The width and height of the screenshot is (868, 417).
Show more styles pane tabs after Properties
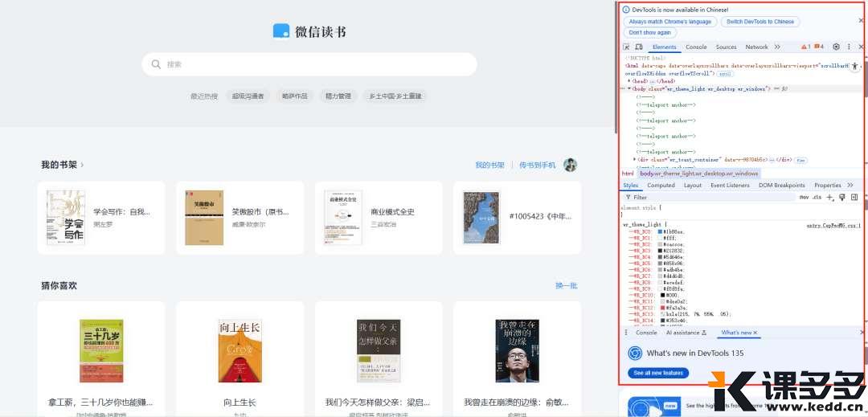click(850, 186)
